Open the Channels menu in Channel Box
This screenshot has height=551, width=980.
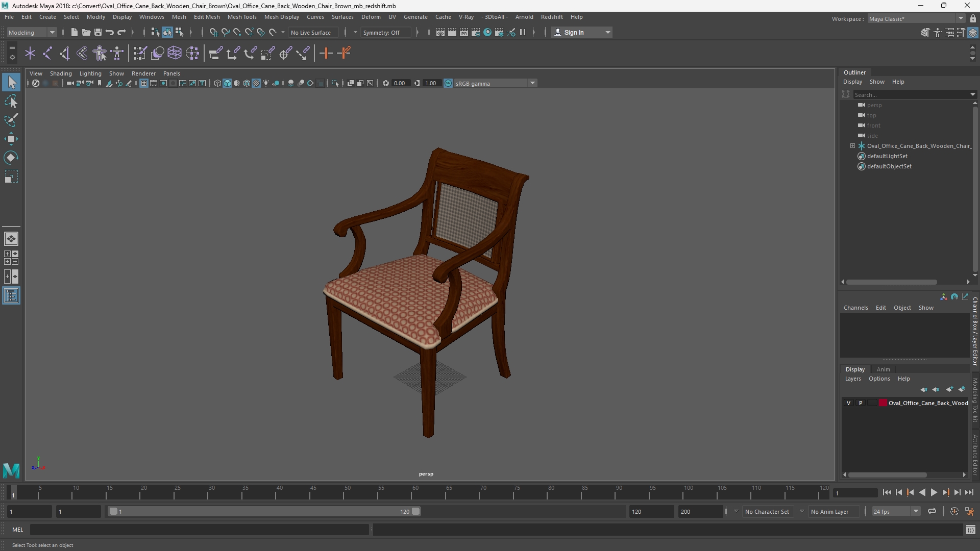click(855, 308)
